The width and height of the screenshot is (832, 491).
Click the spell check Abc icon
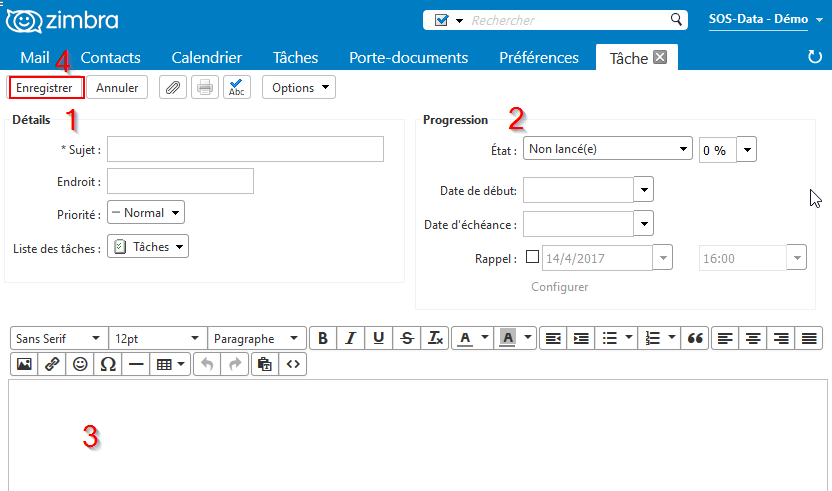237,88
